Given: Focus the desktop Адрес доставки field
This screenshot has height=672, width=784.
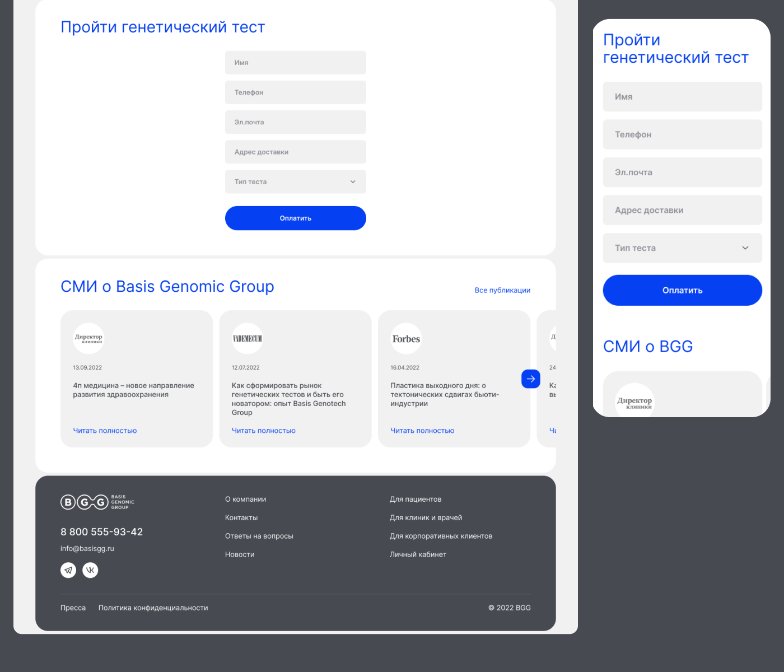Looking at the screenshot, I should (x=296, y=152).
